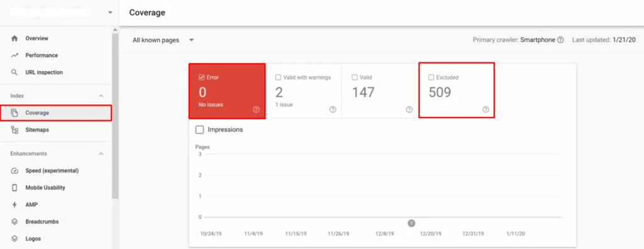The height and width of the screenshot is (249, 644).
Task: Click the chart annotation marker 1
Action: (x=411, y=223)
